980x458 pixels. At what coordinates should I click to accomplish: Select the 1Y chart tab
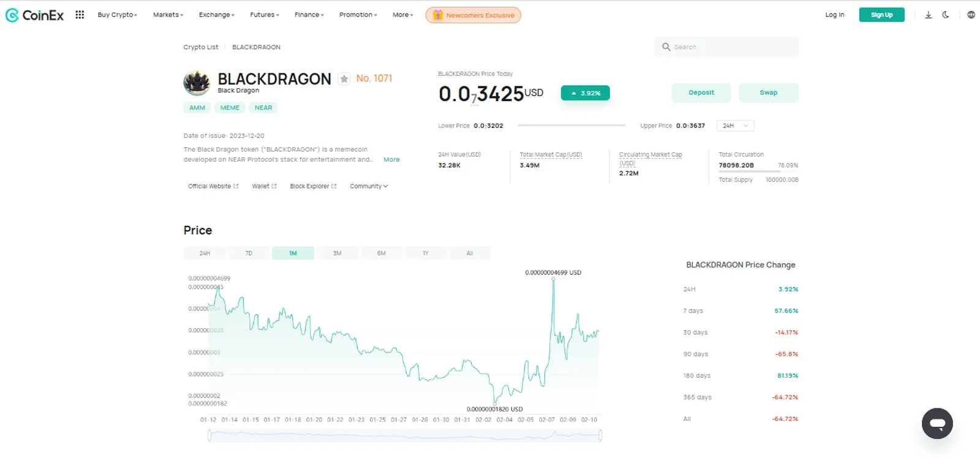pos(426,253)
